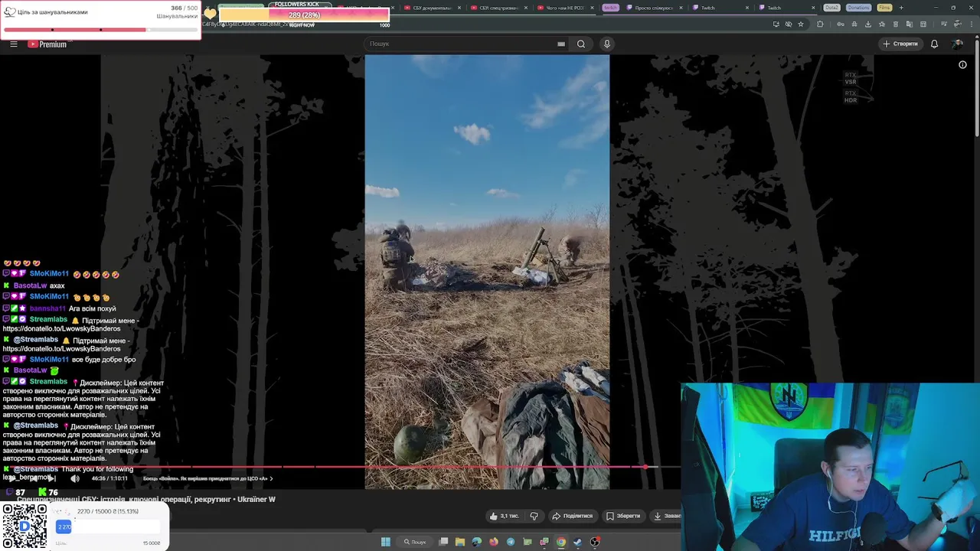Click the key password extension icon
980x551 pixels.
coord(841,24)
